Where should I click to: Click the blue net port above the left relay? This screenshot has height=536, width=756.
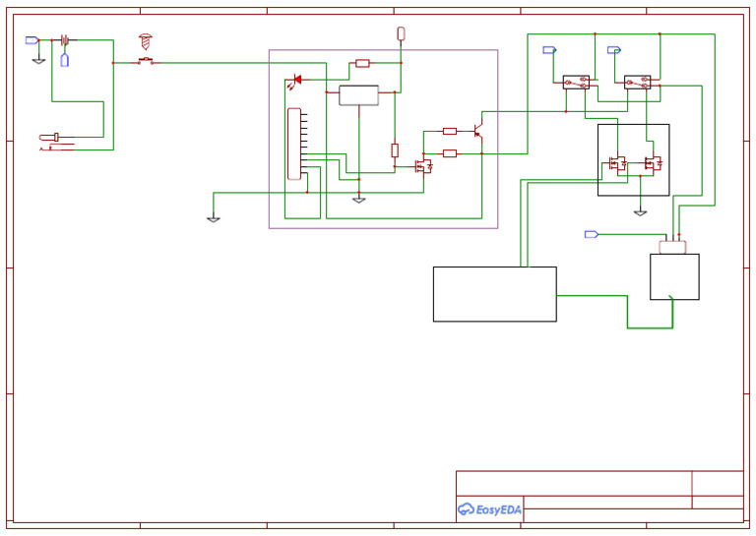click(549, 49)
